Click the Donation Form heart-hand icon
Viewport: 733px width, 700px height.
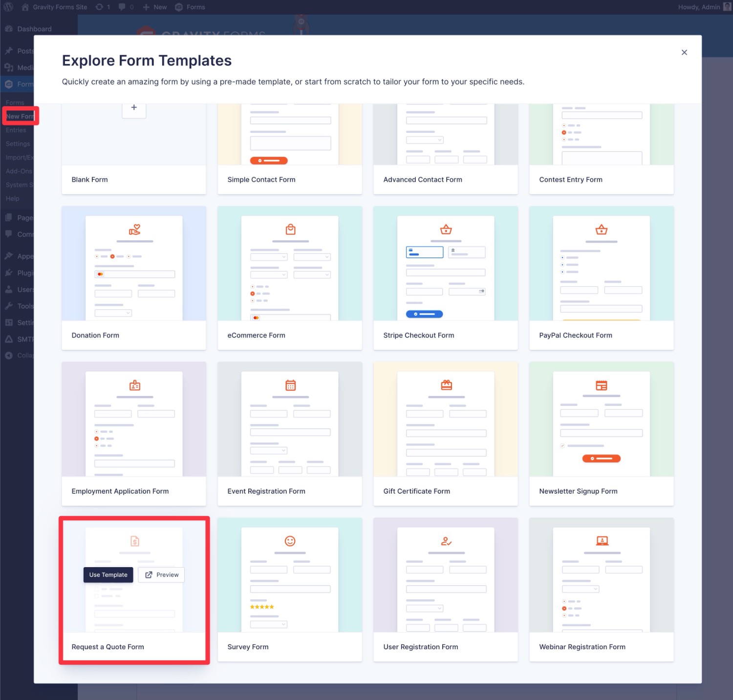click(134, 229)
